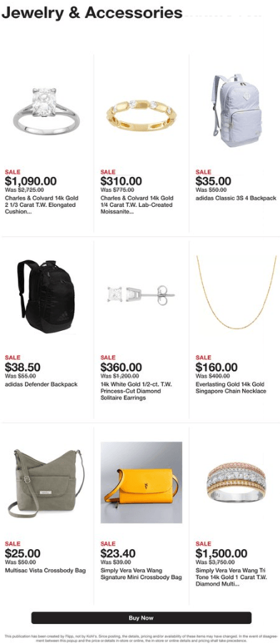This screenshot has width=280, height=644.
Task: Click the Jewelry & Accessories heading
Action: coord(92,13)
